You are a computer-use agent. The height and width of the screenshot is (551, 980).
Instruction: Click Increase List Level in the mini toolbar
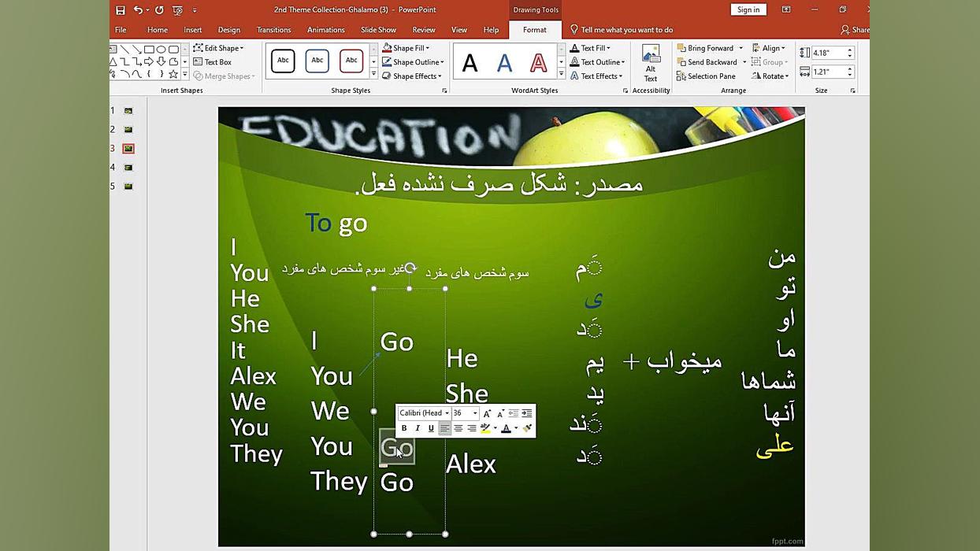526,413
